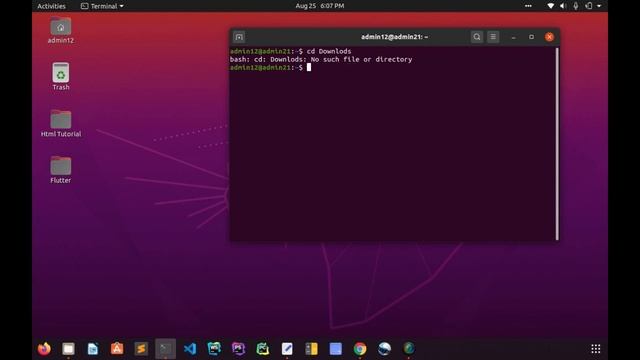Open a new terminal tab
The image size is (640, 360).
tap(239, 37)
